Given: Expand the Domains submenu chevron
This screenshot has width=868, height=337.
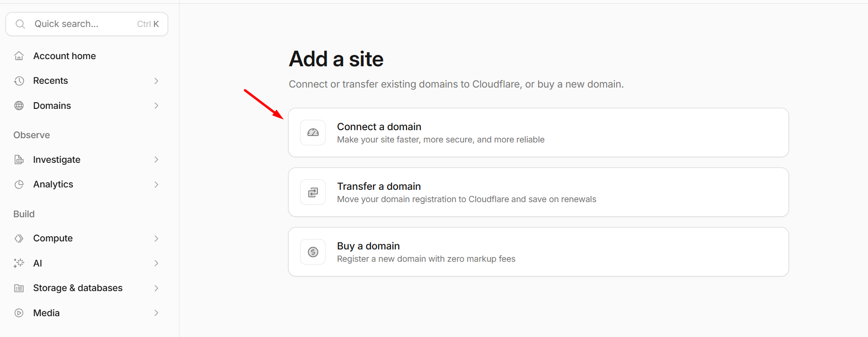Looking at the screenshot, I should [x=156, y=106].
